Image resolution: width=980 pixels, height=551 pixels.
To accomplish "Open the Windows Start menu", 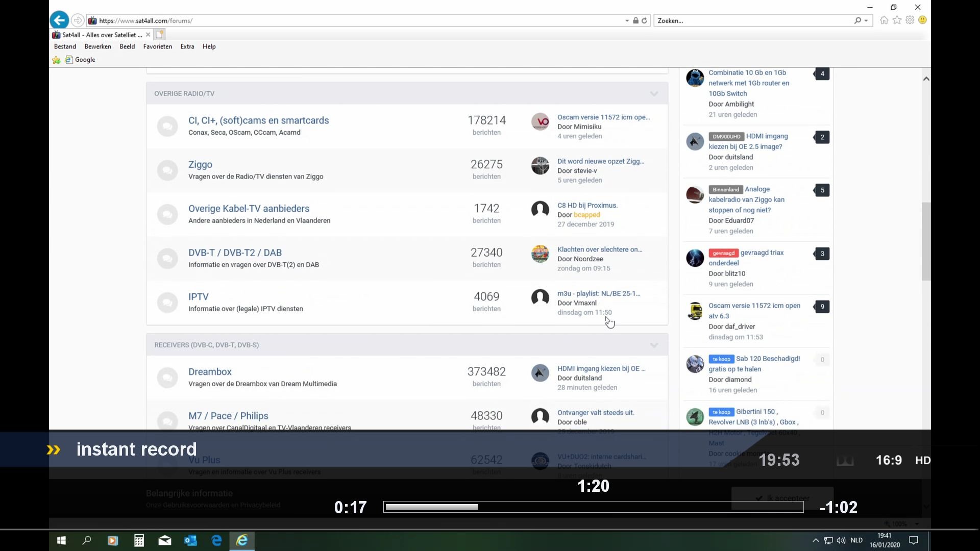I will [61, 541].
